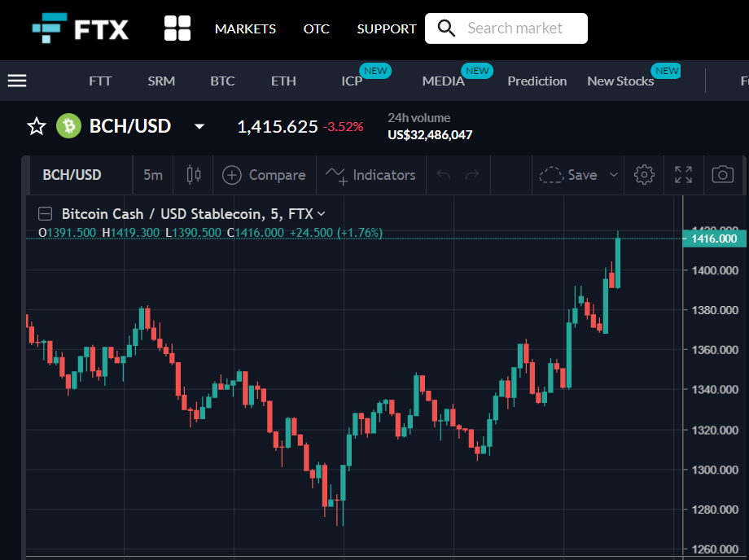This screenshot has width=749, height=560.
Task: Click the magnifier search icon
Action: [x=446, y=28]
